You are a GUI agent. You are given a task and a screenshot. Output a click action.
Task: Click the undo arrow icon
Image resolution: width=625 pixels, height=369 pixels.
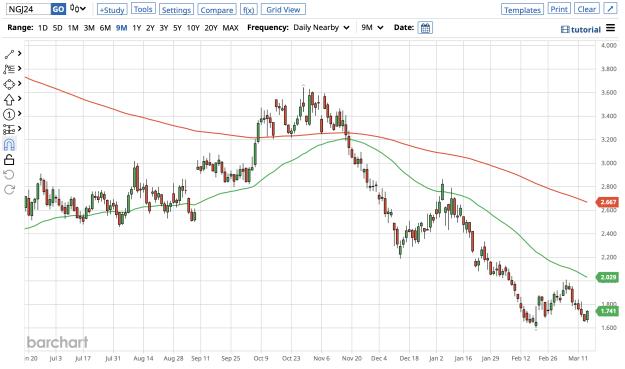tap(9, 175)
